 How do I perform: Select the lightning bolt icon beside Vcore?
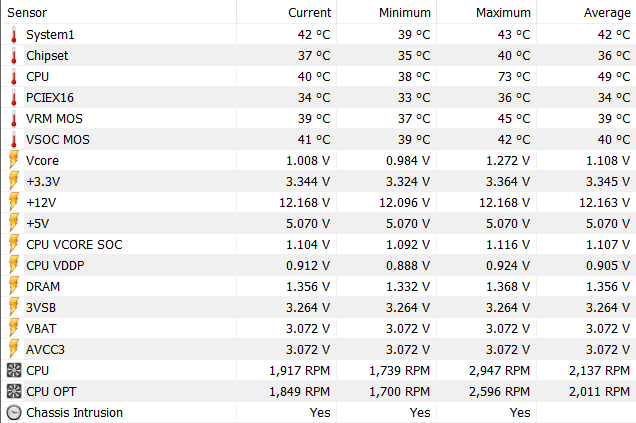14,160
